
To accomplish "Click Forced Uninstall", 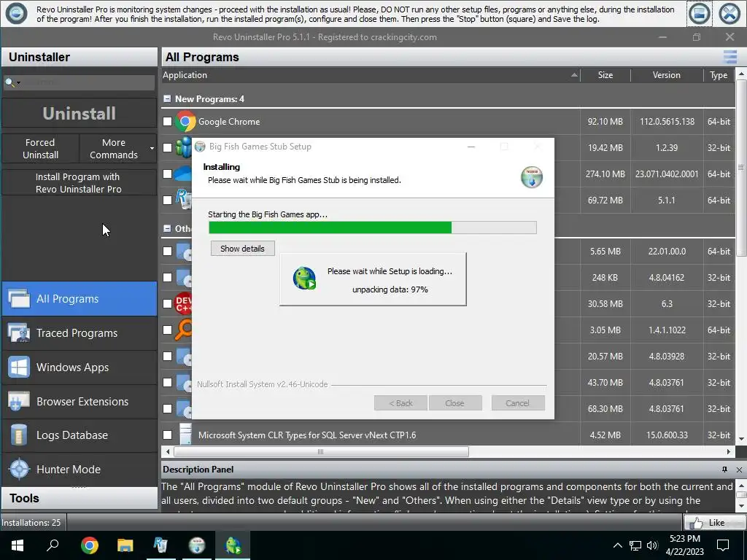I will [41, 149].
